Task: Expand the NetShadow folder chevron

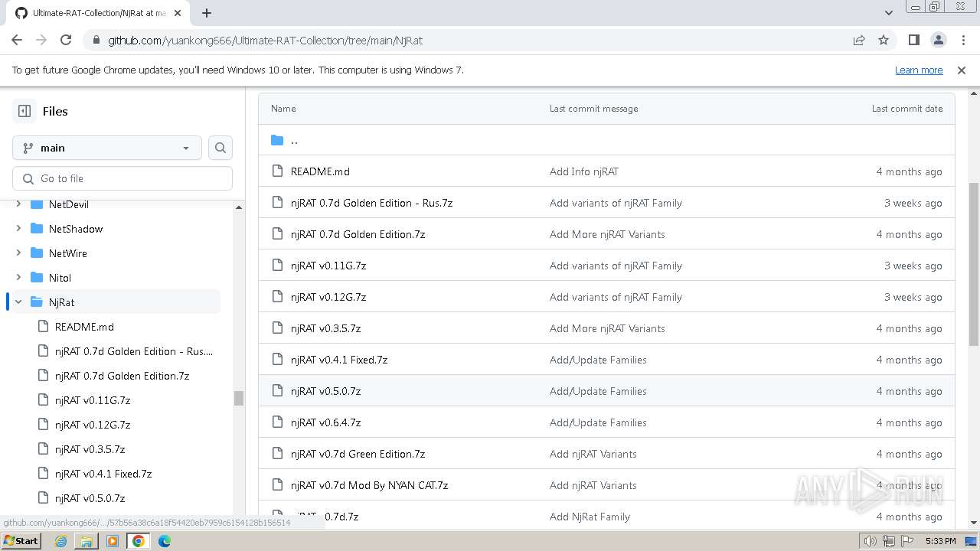Action: pos(18,229)
